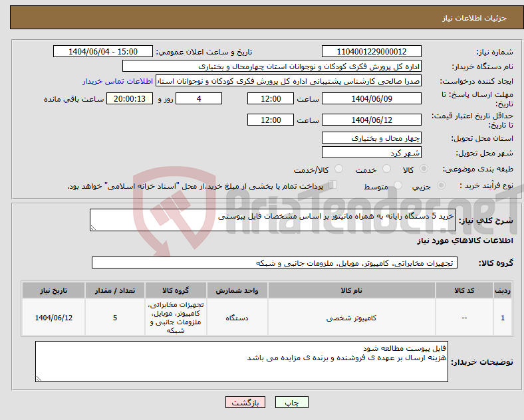The width and height of the screenshot is (524, 420).
Task: Click the تعداد / مقدار column header
Action: (x=115, y=290)
